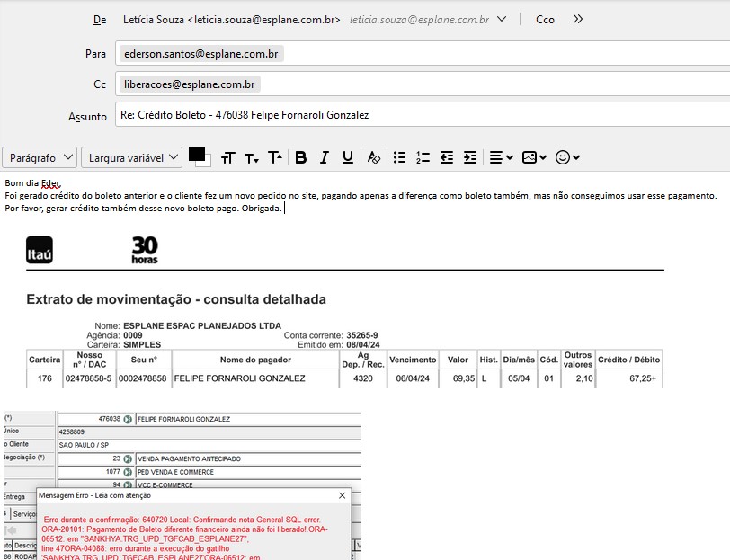Outdent the selected text
Screen dimensions: 730x560
(x=447, y=157)
